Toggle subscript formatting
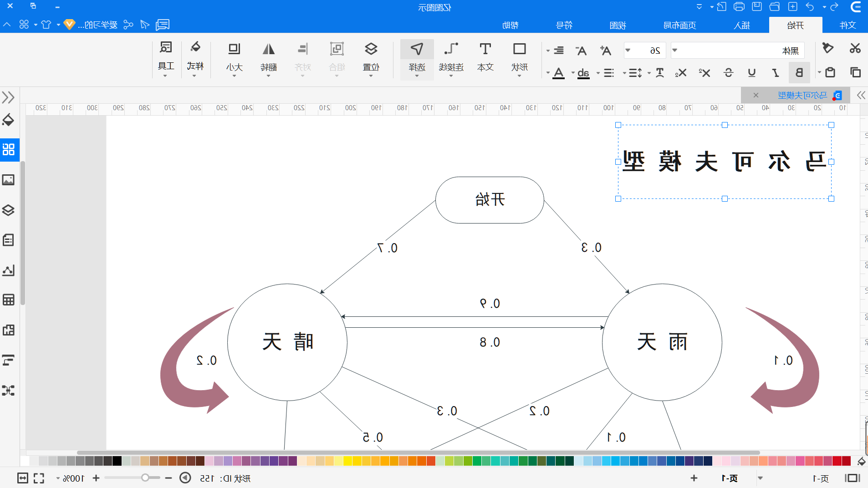 coord(681,72)
